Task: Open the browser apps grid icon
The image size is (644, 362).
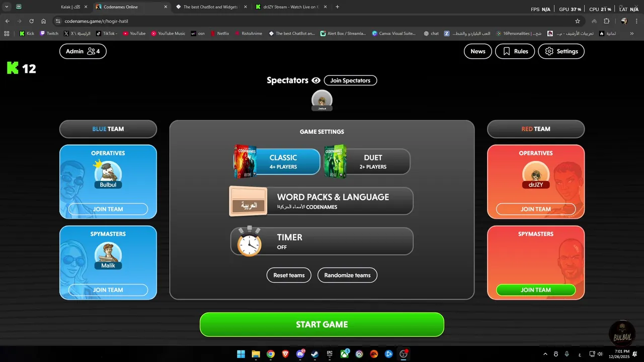Action: [x=7, y=34]
